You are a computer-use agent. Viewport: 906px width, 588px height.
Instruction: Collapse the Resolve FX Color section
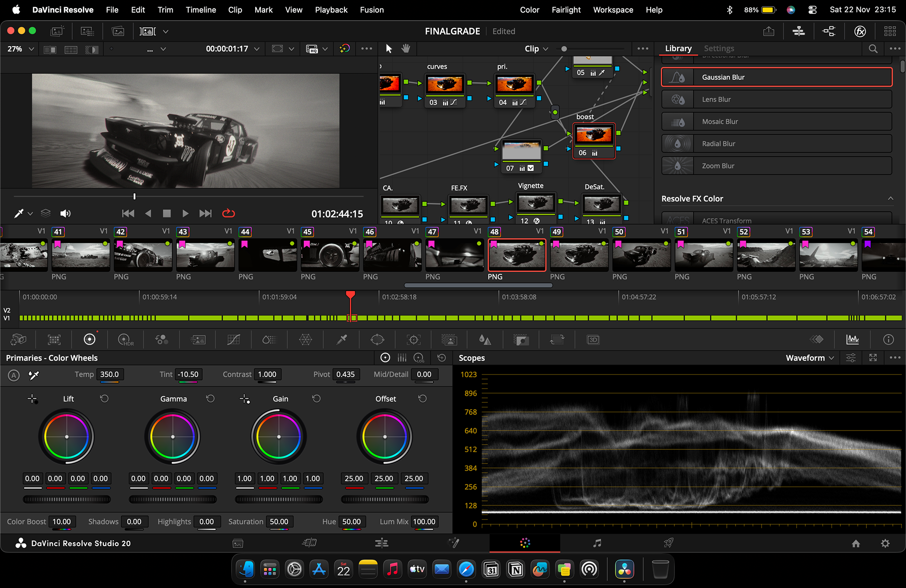(x=890, y=199)
